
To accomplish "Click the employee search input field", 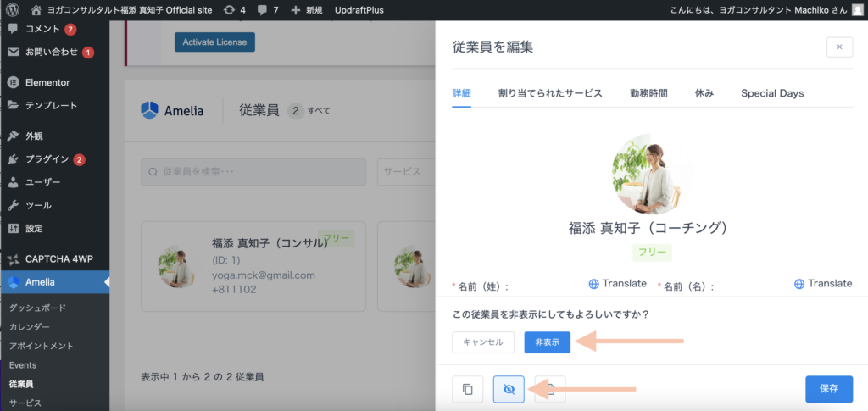I will [253, 171].
